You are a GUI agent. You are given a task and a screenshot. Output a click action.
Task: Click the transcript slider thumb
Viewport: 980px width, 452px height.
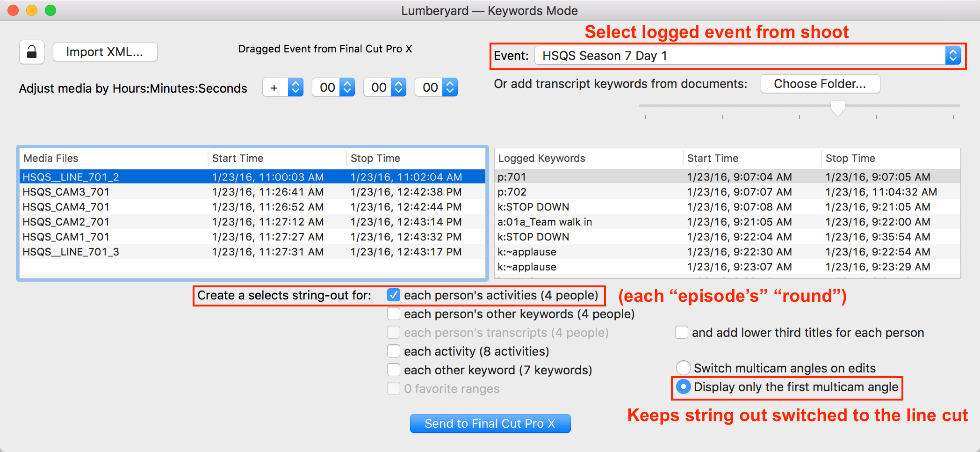coord(838,108)
